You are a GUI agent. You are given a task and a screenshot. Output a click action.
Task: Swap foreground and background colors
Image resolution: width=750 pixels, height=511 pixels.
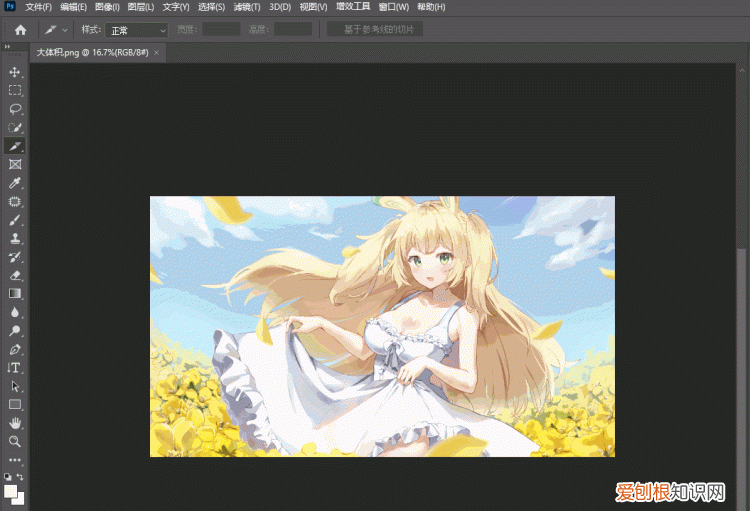pos(21,477)
